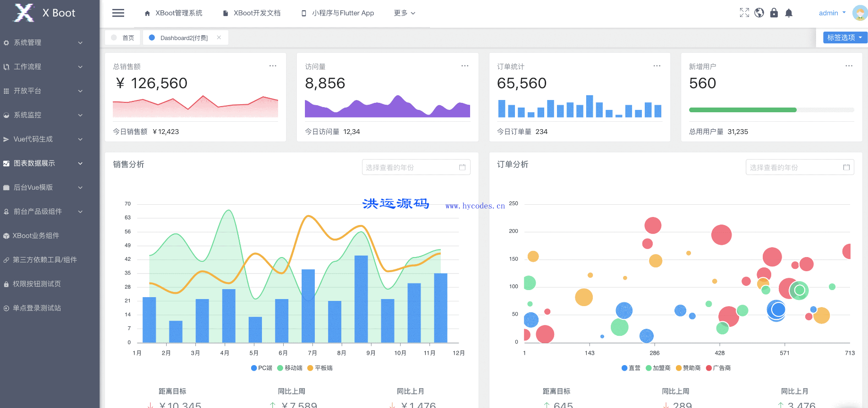Click the monitor icon next to 系统监控
Image resolution: width=868 pixels, height=408 pixels.
(x=6, y=115)
